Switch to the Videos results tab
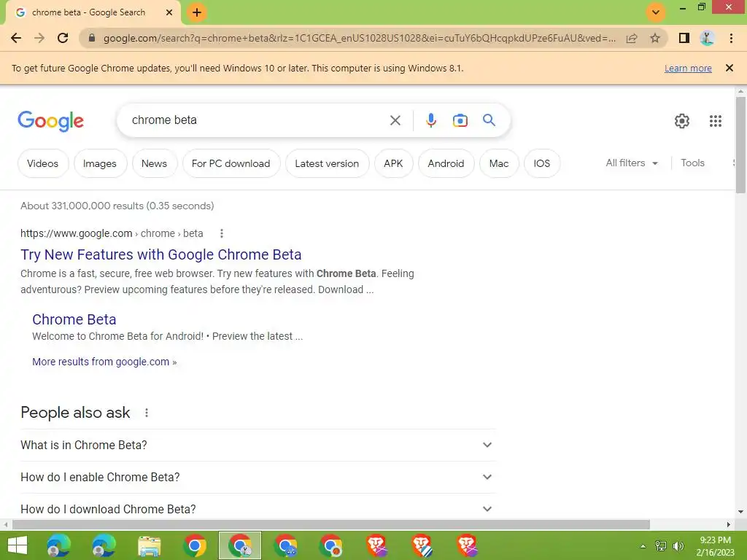The image size is (747, 560). (43, 163)
